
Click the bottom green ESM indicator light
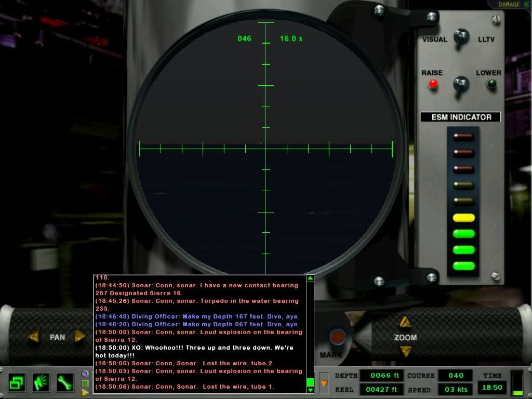[x=463, y=266]
